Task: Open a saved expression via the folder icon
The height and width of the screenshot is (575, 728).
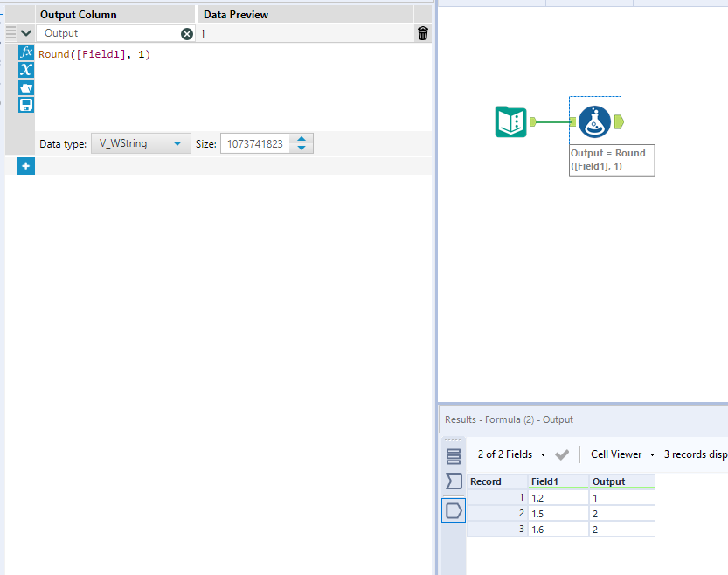Action: (25, 87)
